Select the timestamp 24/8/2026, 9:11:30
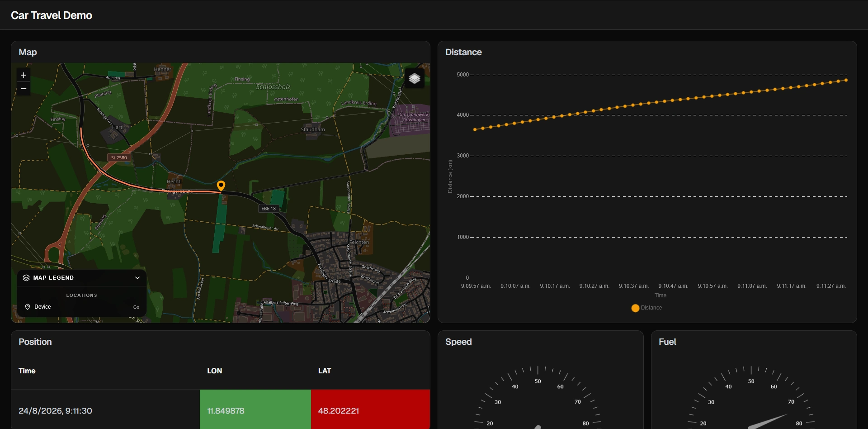 (55, 411)
